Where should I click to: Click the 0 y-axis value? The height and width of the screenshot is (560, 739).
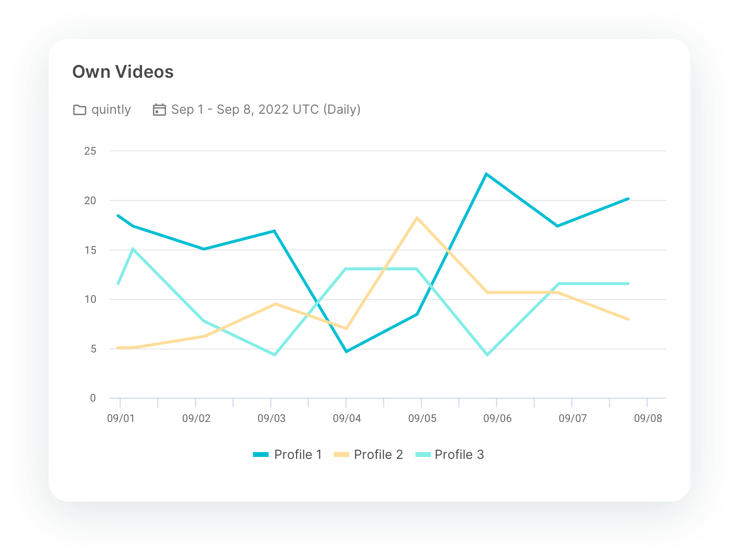[x=93, y=398]
